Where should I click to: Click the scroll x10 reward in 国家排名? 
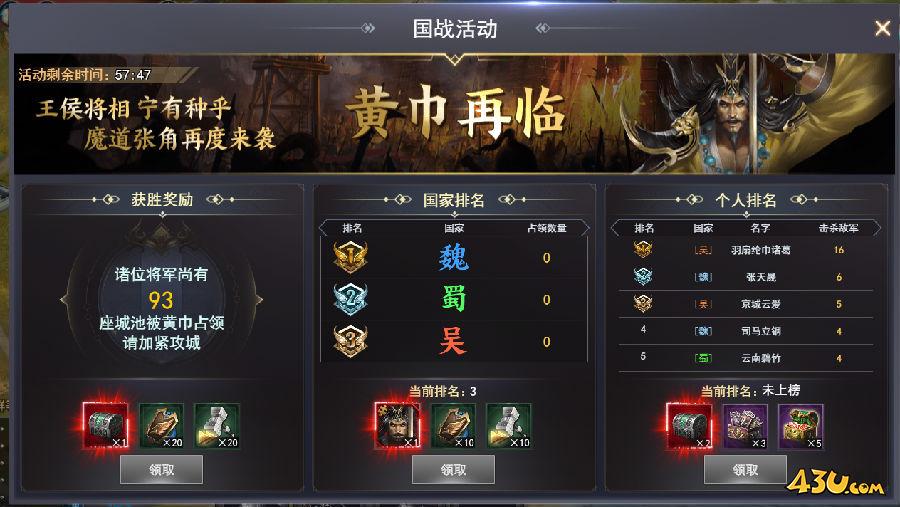[x=453, y=425]
